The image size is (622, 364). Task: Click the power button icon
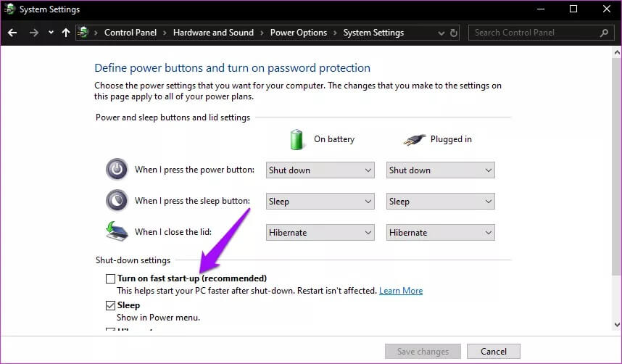pyautogui.click(x=117, y=170)
